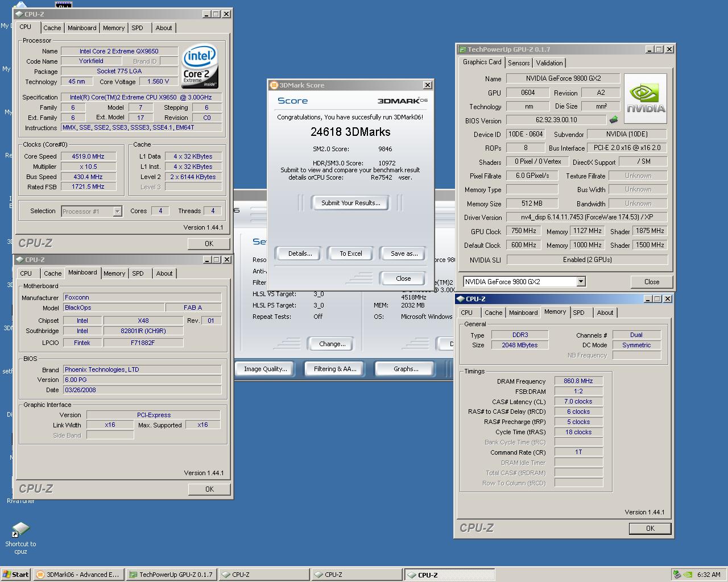The image size is (728, 582).
Task: Click the 6:32 AM taskbar clock
Action: pos(709,575)
